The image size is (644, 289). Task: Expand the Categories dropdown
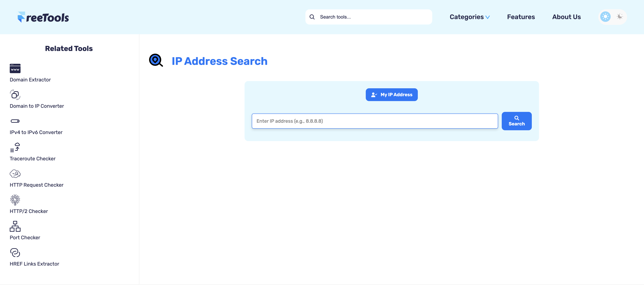(469, 17)
